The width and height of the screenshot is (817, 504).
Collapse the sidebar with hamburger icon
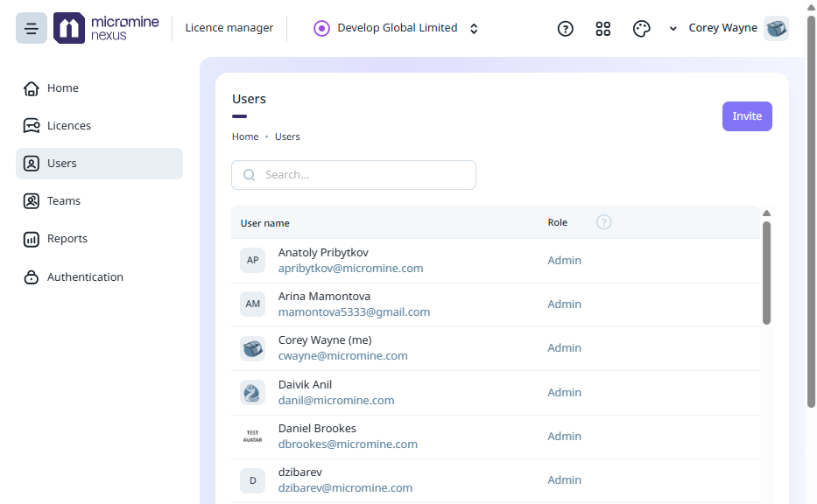point(32,28)
